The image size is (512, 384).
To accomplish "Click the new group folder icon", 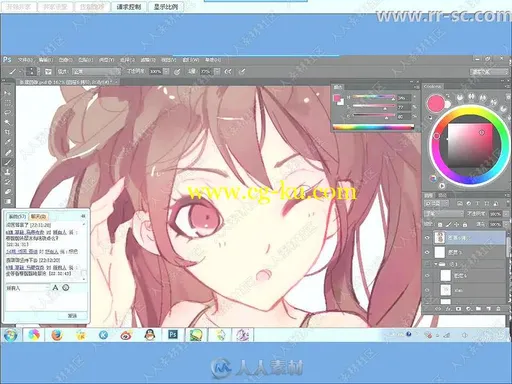I will tap(478, 309).
